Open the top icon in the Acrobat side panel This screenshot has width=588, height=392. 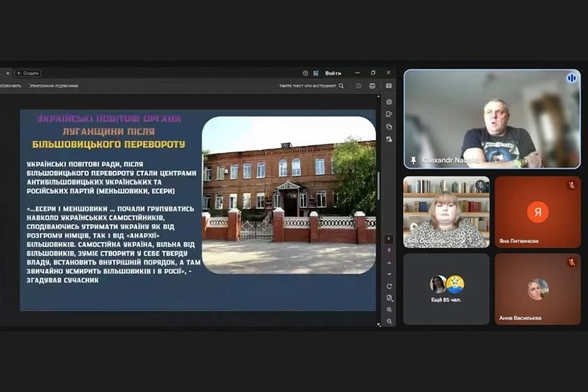(389, 102)
